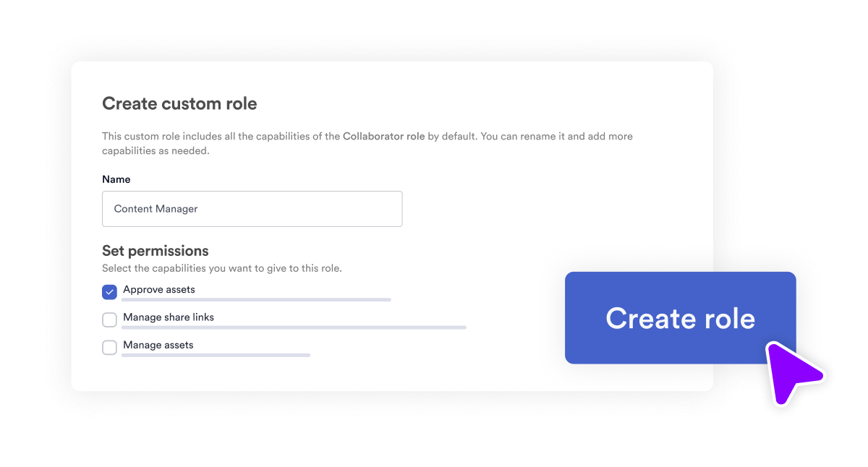Screen dimensions: 868x467
Task: Click the Name label above the text field
Action: [116, 179]
